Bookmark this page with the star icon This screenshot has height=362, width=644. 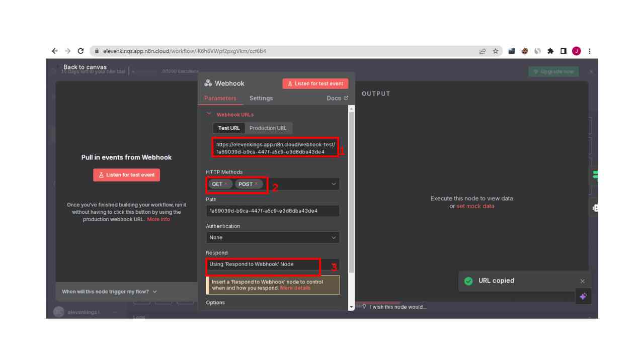[x=496, y=51]
